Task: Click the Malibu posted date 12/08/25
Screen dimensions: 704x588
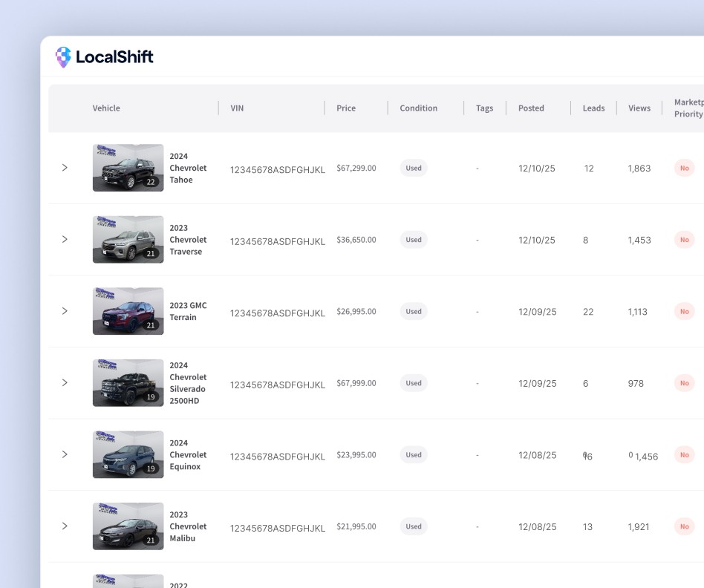Action: tap(538, 526)
